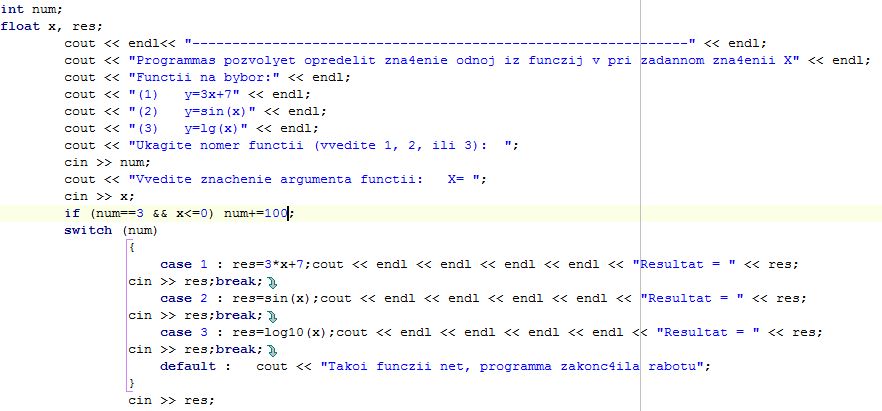
Task: Click 'Resultat = ' string on the case 1 line
Action: pos(685,264)
